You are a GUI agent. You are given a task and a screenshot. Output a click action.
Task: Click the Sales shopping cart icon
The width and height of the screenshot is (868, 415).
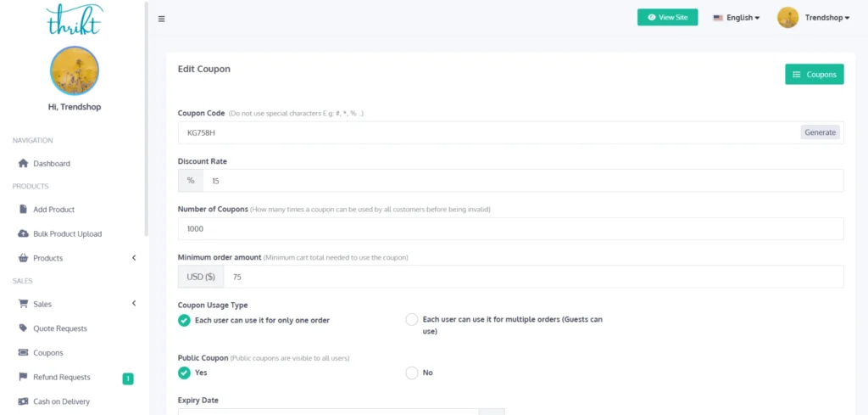pos(24,304)
